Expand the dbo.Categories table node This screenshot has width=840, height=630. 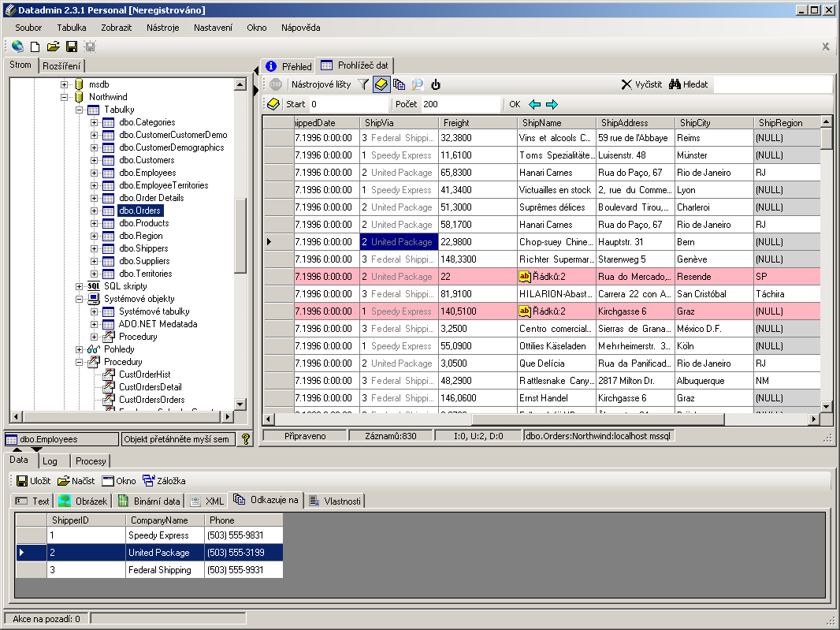point(94,122)
